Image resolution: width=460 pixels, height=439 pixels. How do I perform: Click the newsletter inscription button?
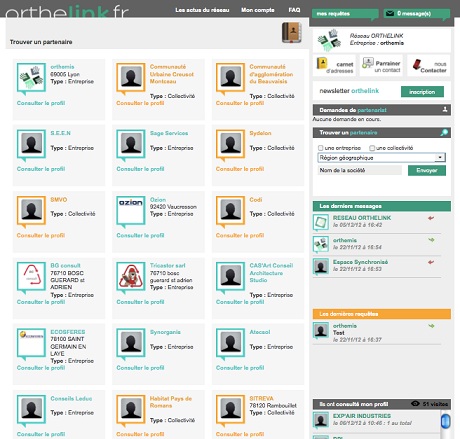(x=422, y=92)
